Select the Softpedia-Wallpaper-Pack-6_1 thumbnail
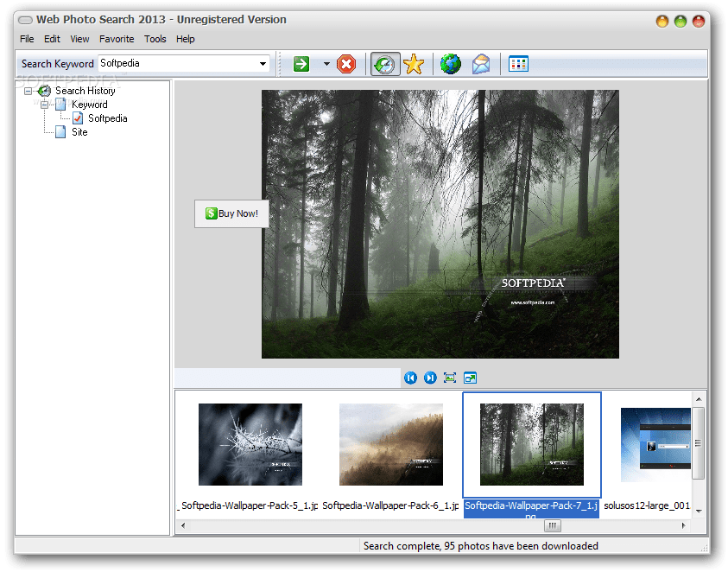Viewport: 728px width, 572px height. [x=391, y=445]
